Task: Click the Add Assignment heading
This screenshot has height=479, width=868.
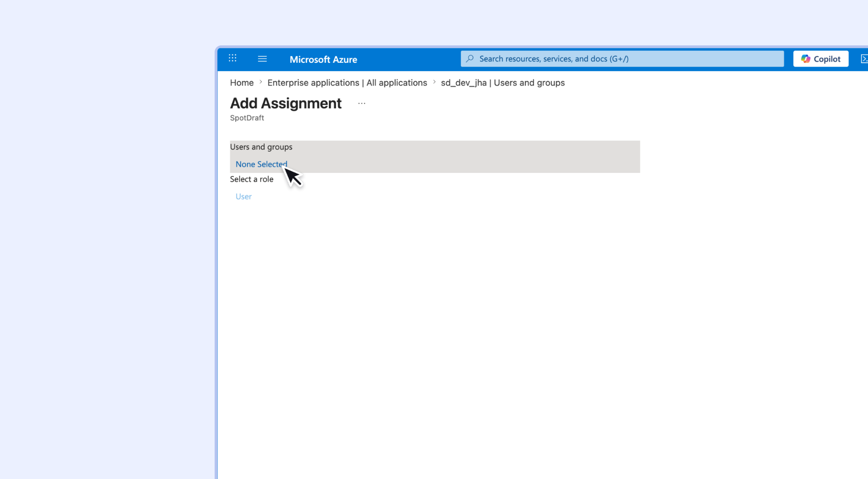Action: 286,103
